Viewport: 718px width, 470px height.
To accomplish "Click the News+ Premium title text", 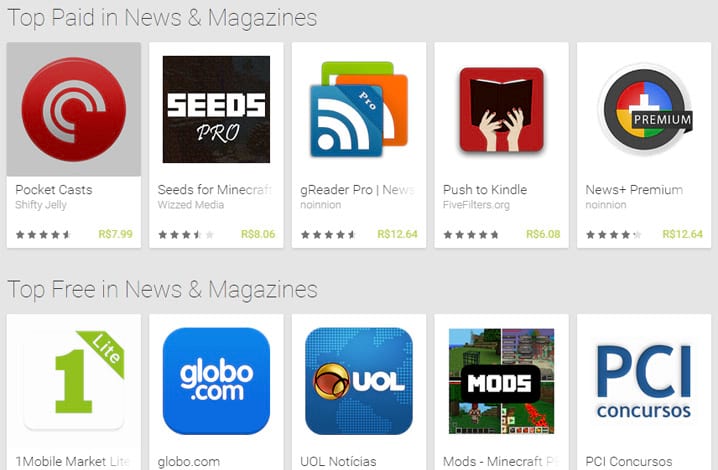I will click(634, 190).
